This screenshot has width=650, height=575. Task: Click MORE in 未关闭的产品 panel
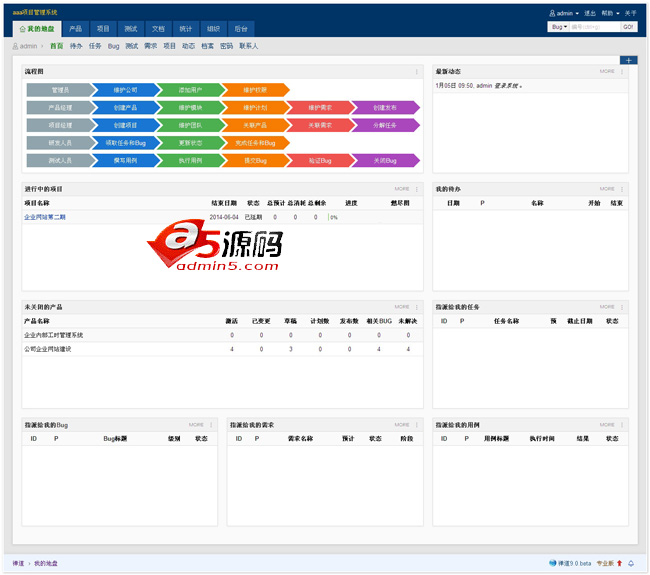401,307
